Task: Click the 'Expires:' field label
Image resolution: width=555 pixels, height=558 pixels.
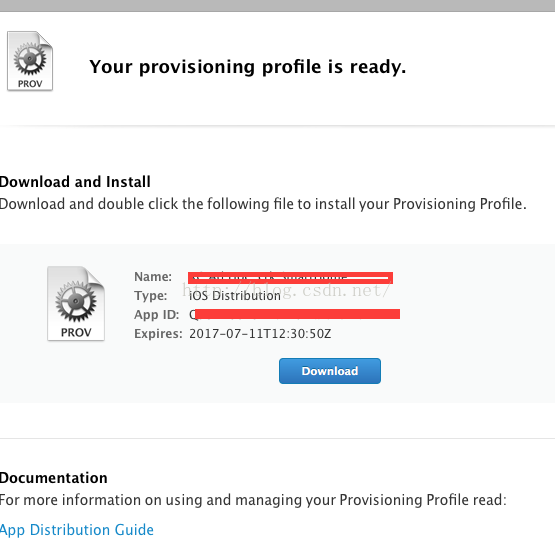Action: 158,334
